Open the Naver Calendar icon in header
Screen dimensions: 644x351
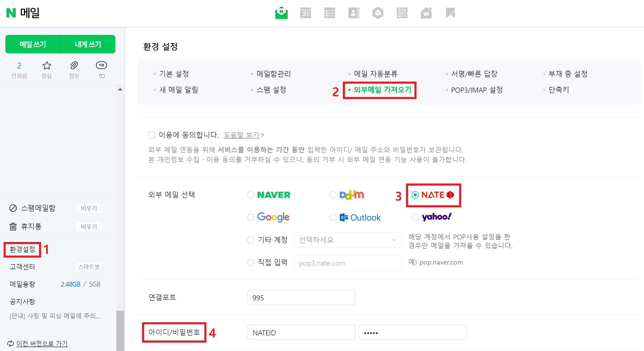pos(305,13)
